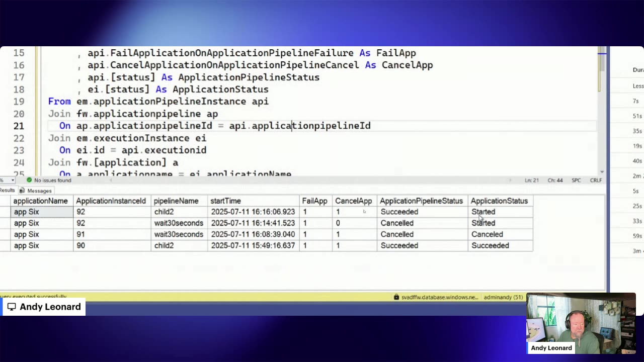Click the scroll down arrow of the editor
The height and width of the screenshot is (362, 644).
pos(602,172)
